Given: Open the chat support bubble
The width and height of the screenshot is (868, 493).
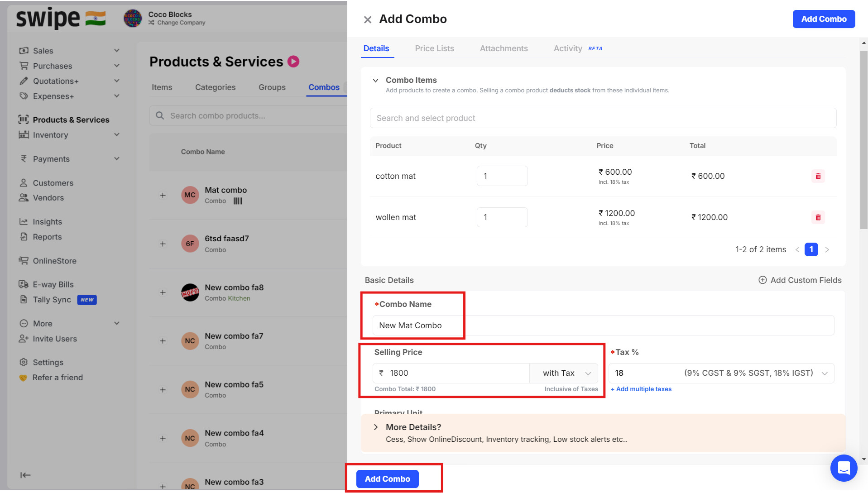Looking at the screenshot, I should pos(844,468).
